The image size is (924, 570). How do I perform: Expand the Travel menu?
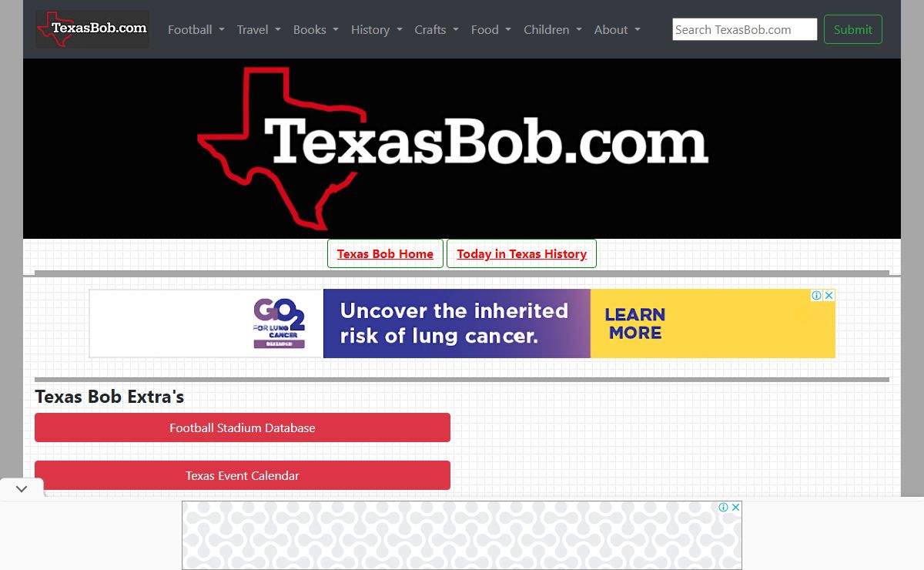pyautogui.click(x=259, y=29)
